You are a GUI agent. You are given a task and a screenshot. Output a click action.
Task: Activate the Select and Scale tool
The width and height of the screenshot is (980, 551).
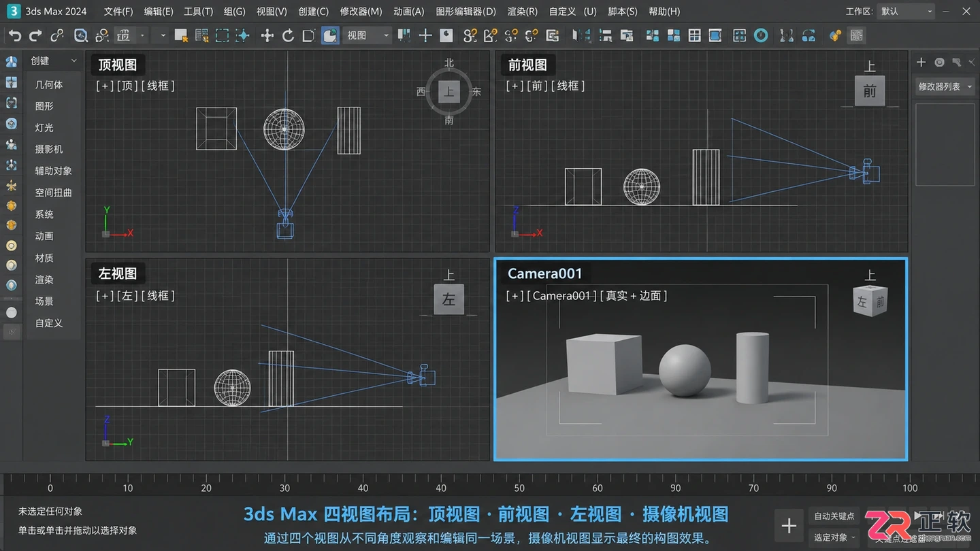[x=308, y=35]
